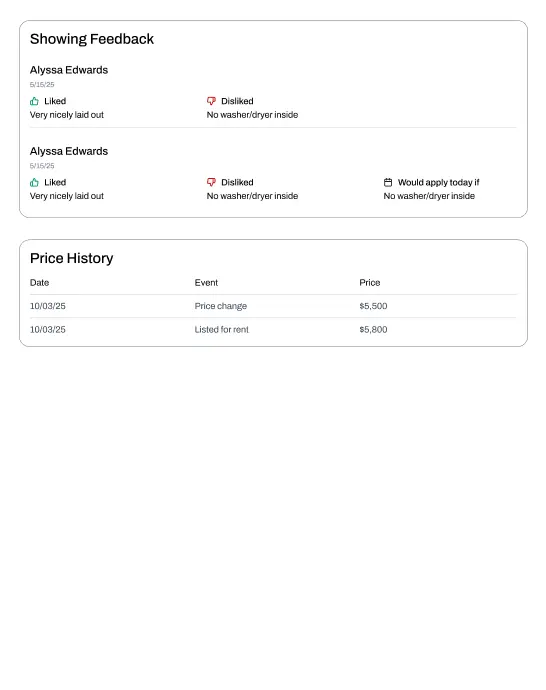This screenshot has height=690, width=546.
Task: Click the date in the Price change row
Action: click(x=48, y=306)
